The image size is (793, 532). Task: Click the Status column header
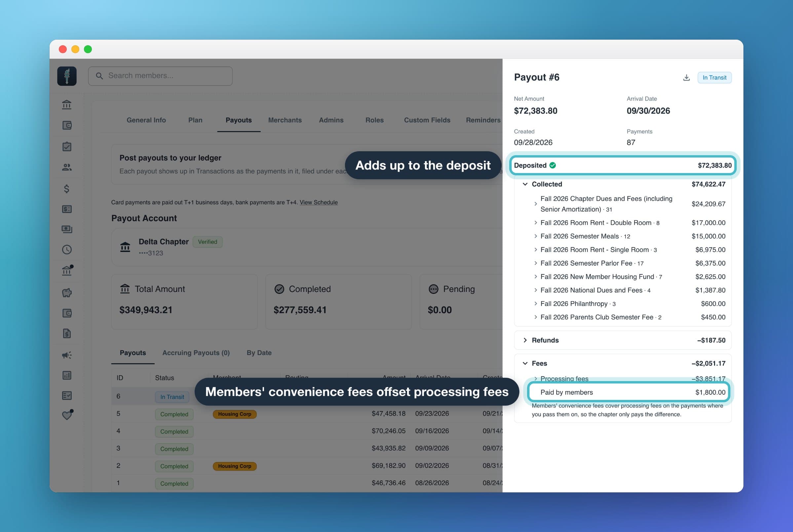(165, 378)
